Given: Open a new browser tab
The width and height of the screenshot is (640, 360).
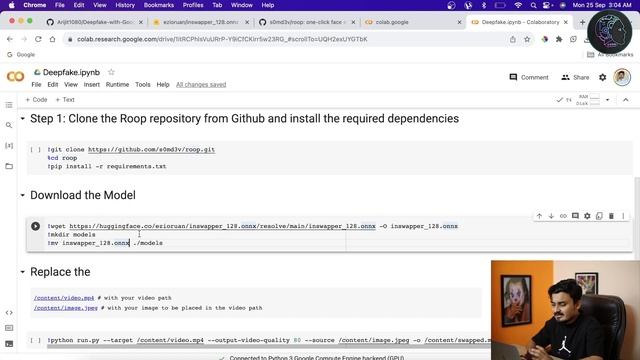Looking at the screenshot, I should [582, 22].
